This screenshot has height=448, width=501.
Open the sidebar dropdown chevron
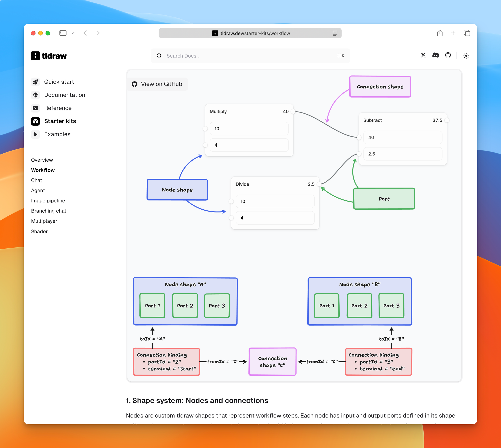point(73,33)
